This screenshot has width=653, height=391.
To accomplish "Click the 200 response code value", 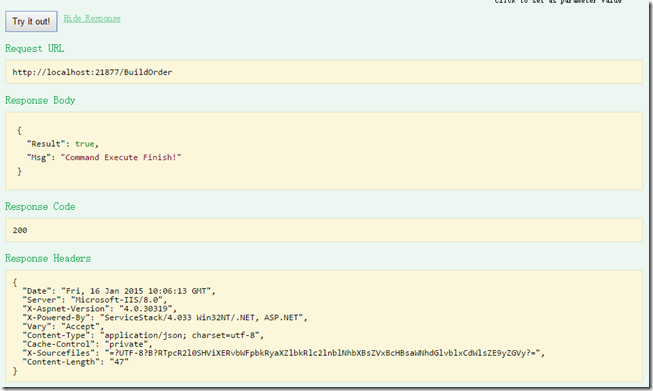I will (20, 230).
